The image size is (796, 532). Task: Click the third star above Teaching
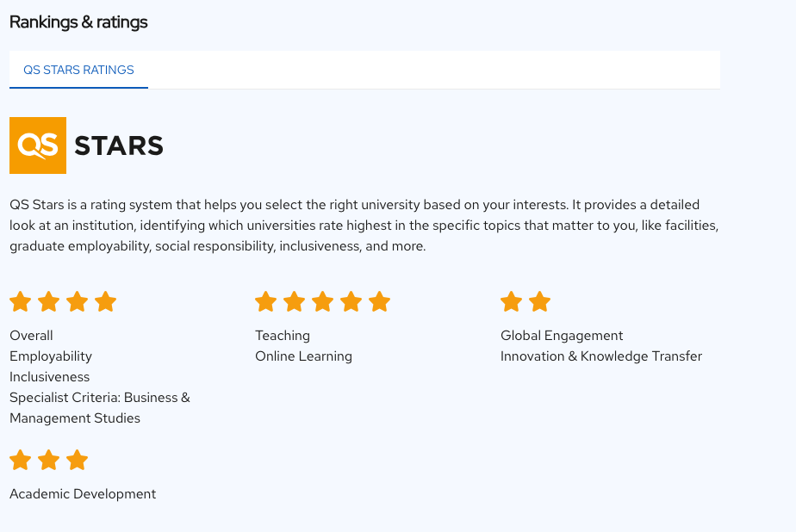(323, 302)
